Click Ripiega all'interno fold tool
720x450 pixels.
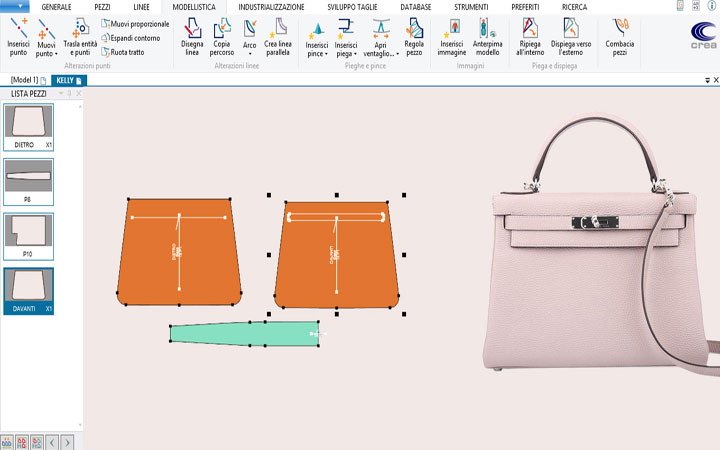[530, 34]
